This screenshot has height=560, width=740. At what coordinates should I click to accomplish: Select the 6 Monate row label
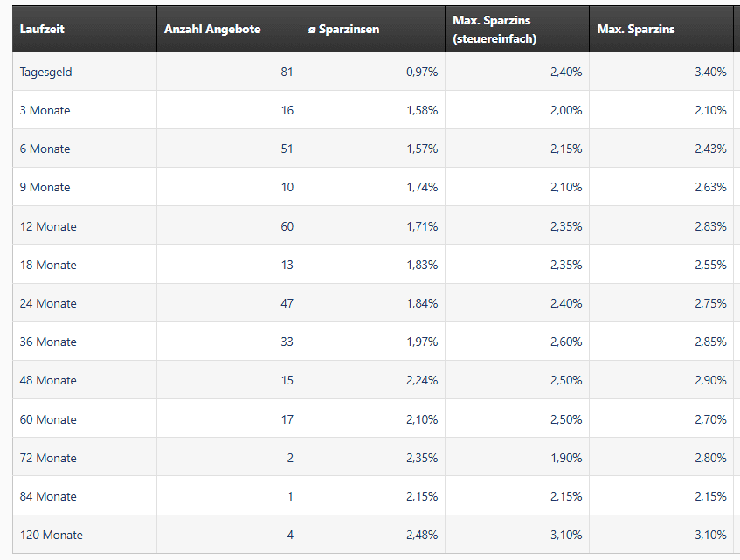click(45, 149)
